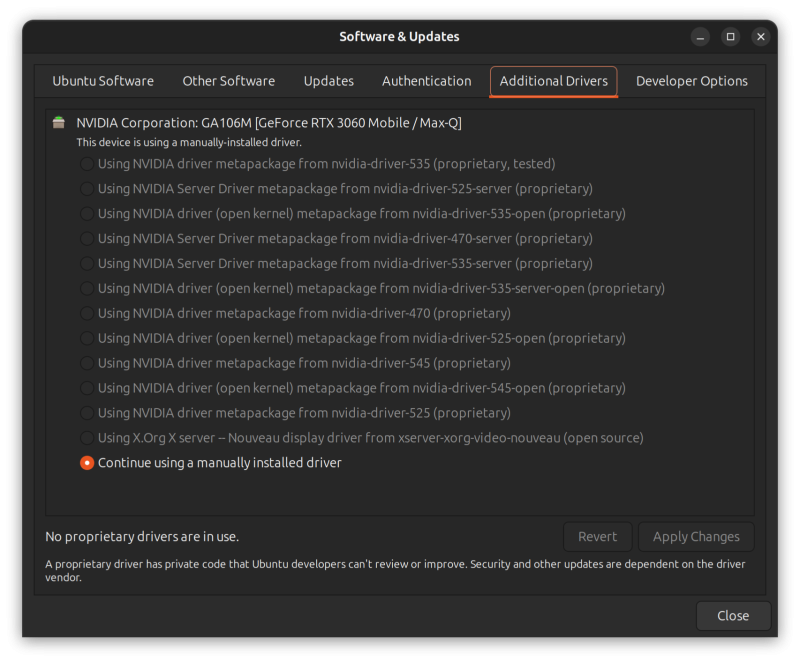This screenshot has width=800, height=662.
Task: Go to the Updates tab
Action: (x=329, y=81)
